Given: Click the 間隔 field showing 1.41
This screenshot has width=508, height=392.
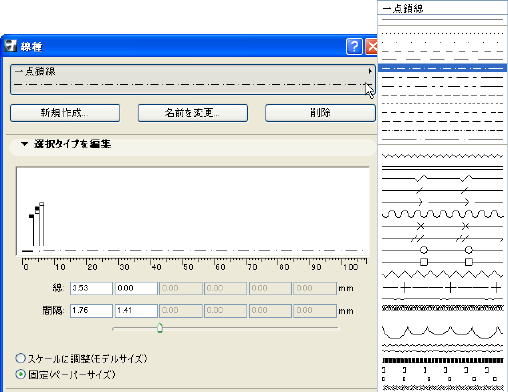Looking at the screenshot, I should 136,311.
